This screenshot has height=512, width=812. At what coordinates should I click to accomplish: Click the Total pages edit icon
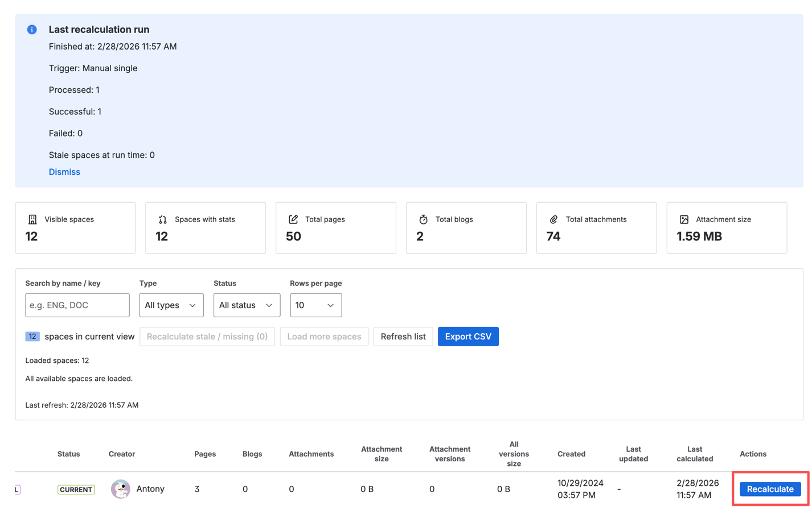[293, 219]
